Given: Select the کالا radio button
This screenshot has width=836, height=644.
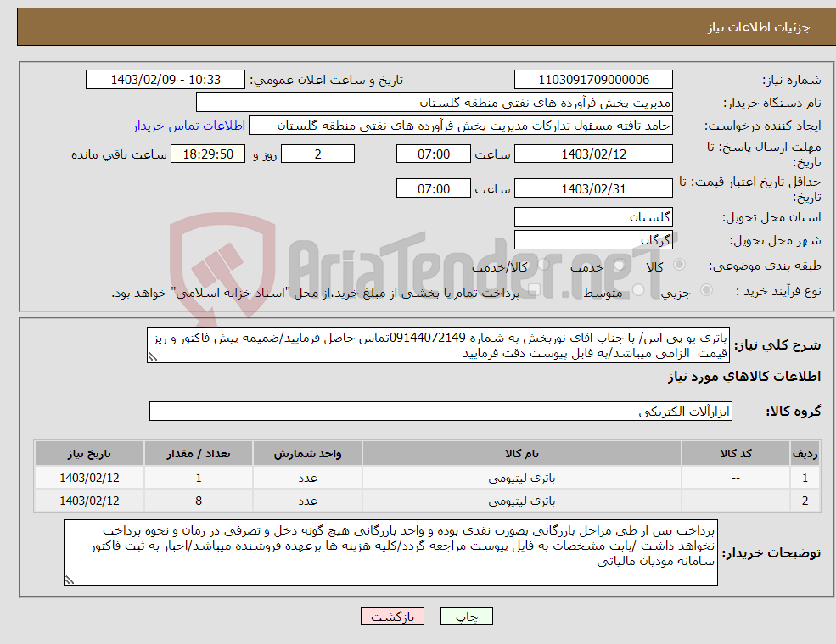Looking at the screenshot, I should tap(679, 265).
